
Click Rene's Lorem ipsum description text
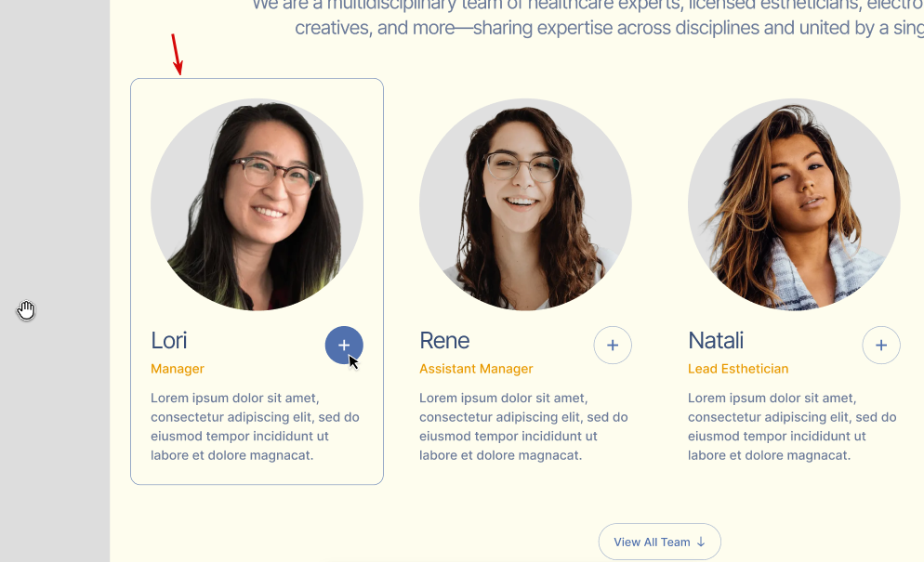524,426
